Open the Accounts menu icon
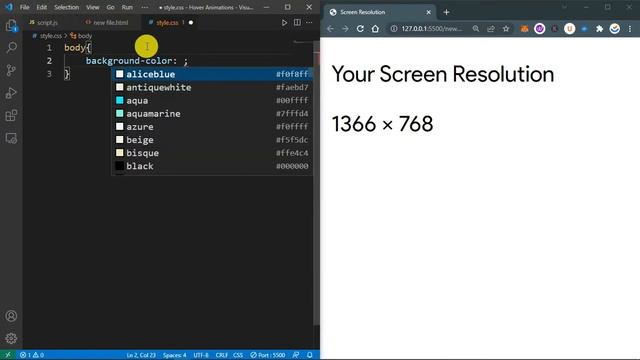This screenshot has height=360, width=640. 11,316
